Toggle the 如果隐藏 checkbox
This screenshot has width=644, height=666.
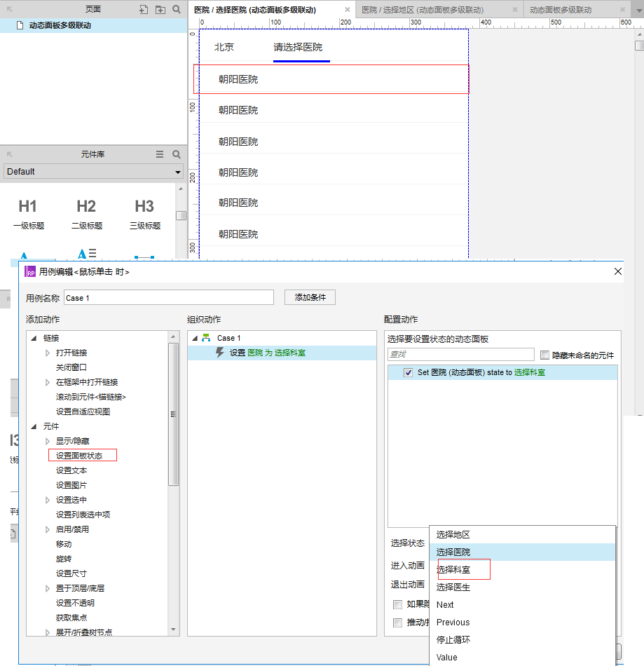coord(397,604)
